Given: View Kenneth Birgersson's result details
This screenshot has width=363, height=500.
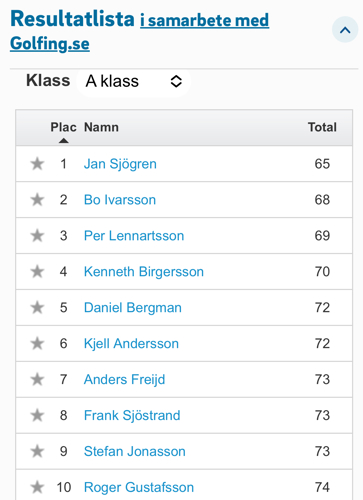Looking at the screenshot, I should click(144, 272).
